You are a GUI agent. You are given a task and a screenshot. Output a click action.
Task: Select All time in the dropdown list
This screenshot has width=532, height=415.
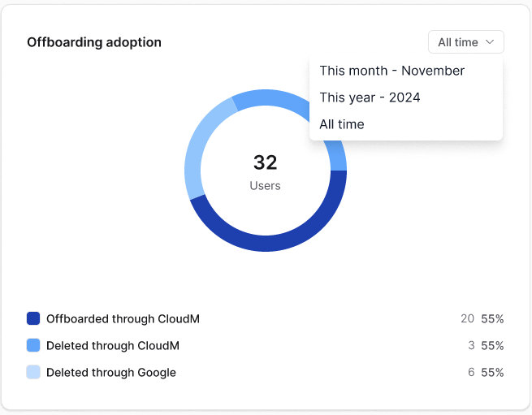(342, 124)
